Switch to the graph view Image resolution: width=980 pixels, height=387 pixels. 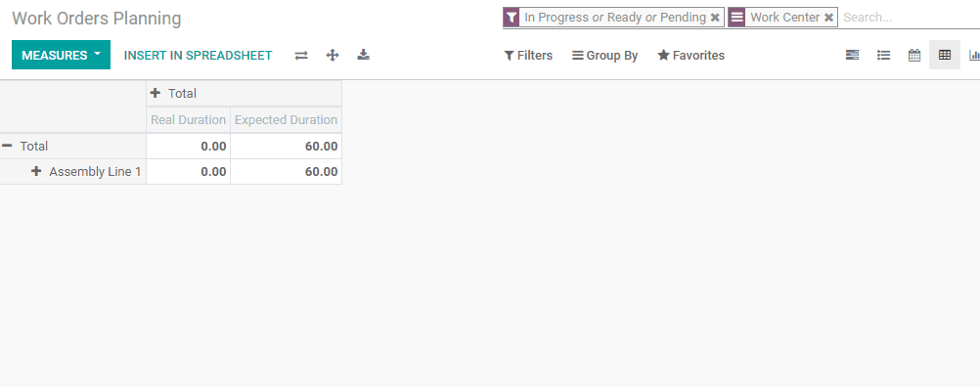click(973, 55)
